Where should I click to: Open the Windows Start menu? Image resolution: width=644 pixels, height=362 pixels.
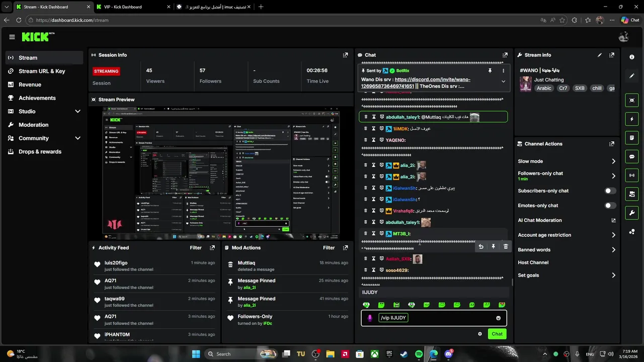(196, 354)
